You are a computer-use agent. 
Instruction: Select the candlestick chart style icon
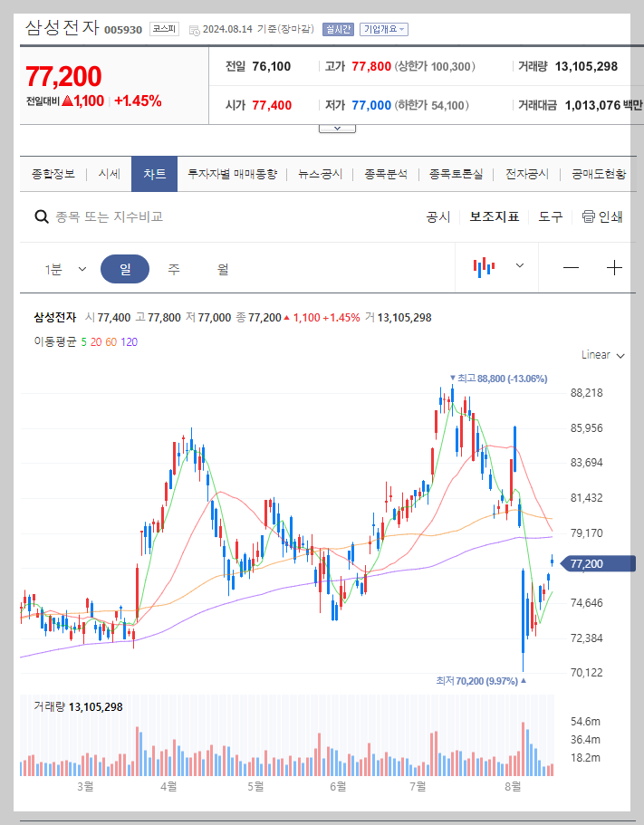pyautogui.click(x=485, y=267)
